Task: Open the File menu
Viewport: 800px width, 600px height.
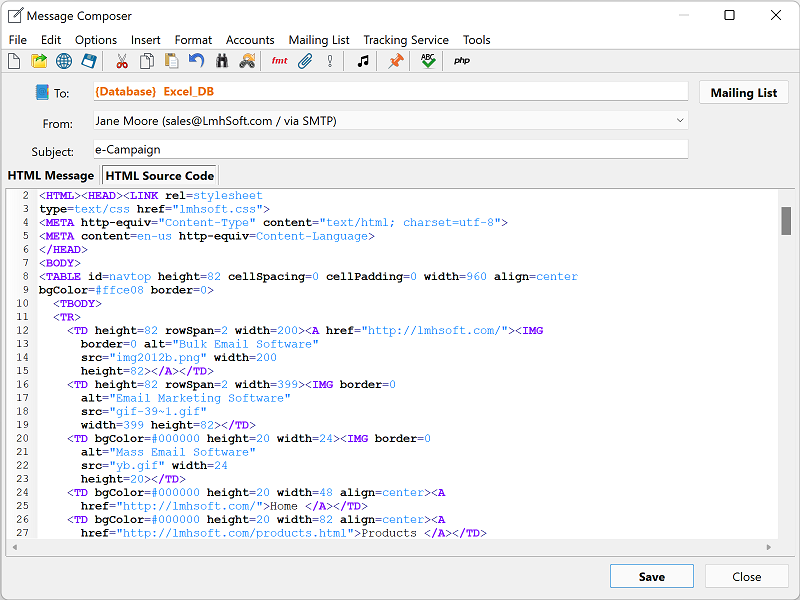Action: click(x=18, y=40)
